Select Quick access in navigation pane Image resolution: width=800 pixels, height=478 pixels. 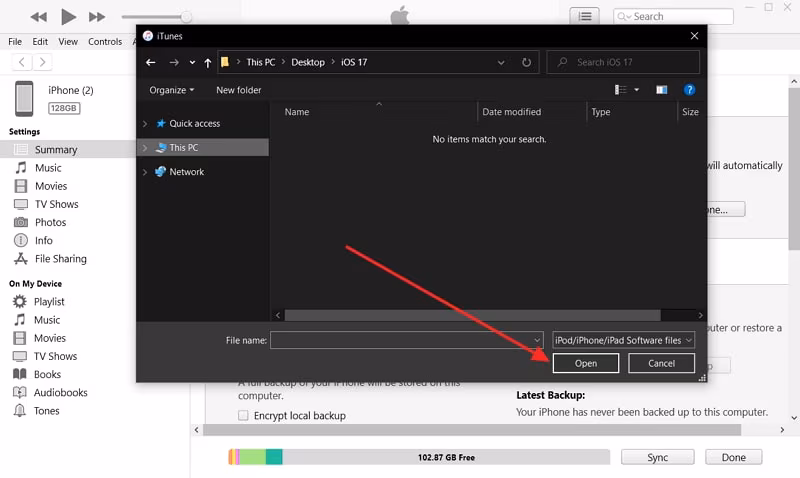click(194, 123)
